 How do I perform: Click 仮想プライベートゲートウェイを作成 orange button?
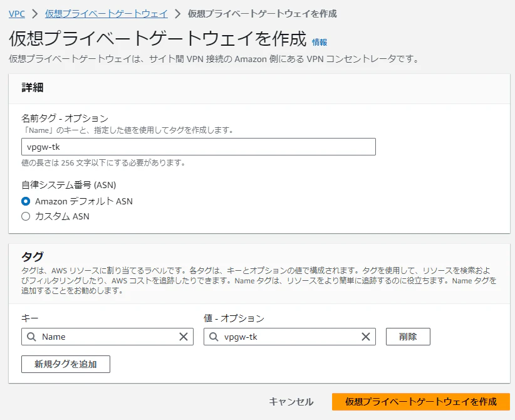coord(421,402)
